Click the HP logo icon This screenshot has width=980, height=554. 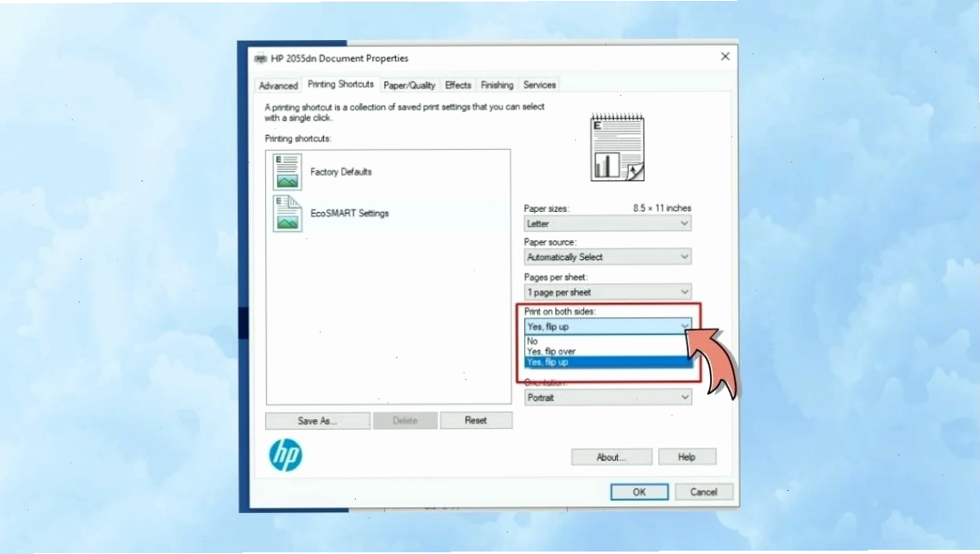tap(285, 455)
